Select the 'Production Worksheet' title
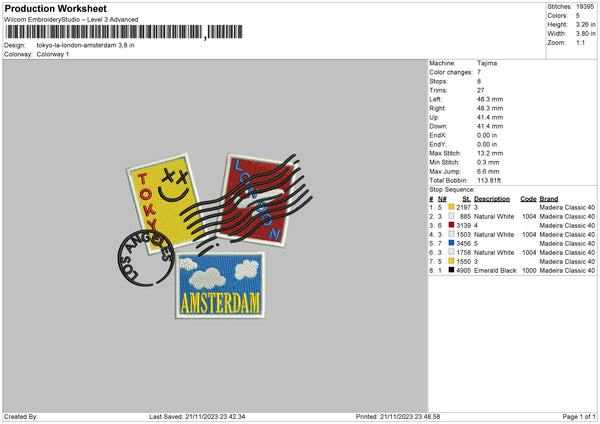Screen dimensions: 600x424 pyautogui.click(x=55, y=8)
